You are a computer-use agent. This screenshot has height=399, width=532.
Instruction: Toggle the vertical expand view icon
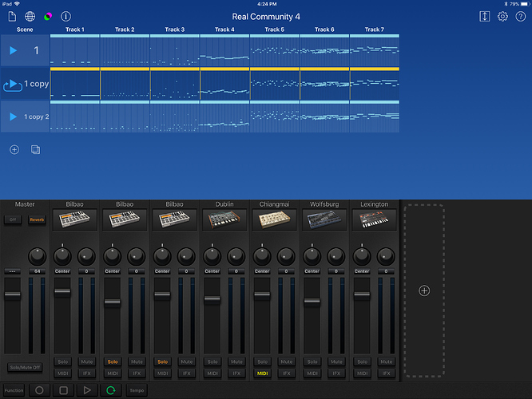[x=485, y=16]
